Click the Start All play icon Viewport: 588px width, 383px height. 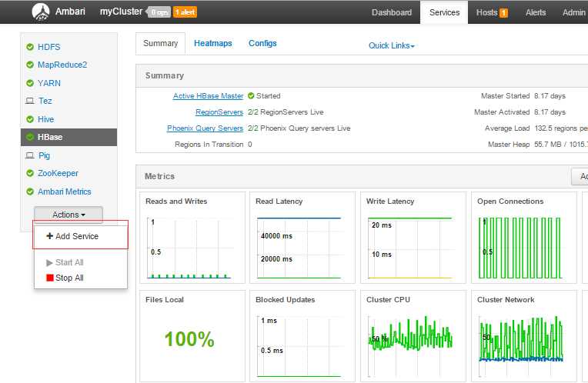point(49,263)
